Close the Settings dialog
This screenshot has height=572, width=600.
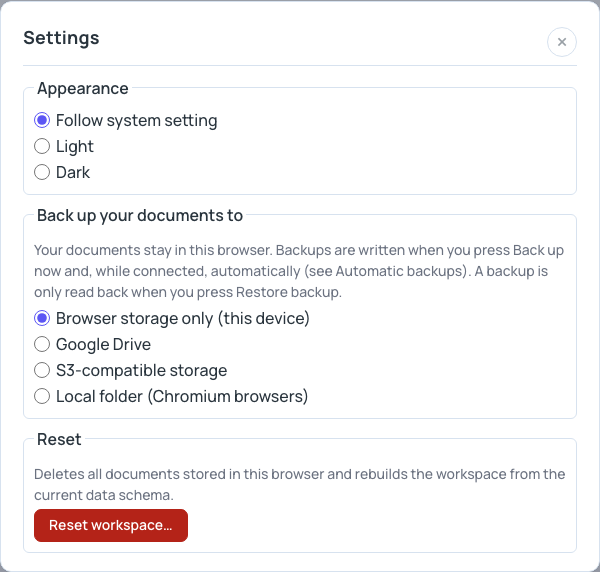pos(561,42)
